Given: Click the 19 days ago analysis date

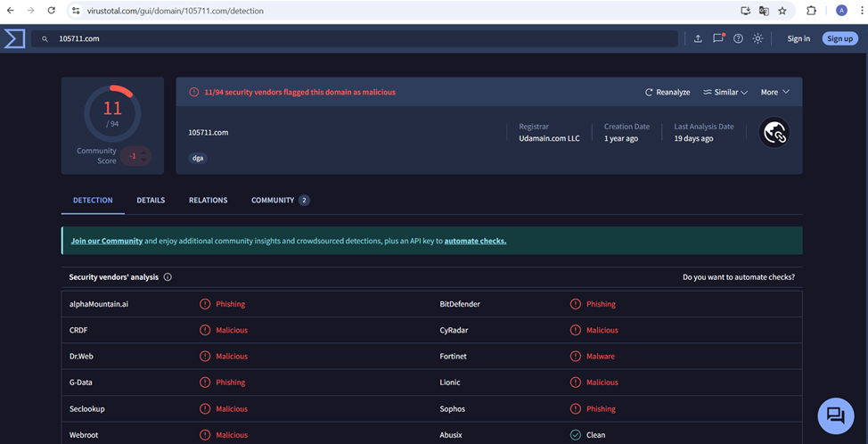Looking at the screenshot, I should 693,138.
